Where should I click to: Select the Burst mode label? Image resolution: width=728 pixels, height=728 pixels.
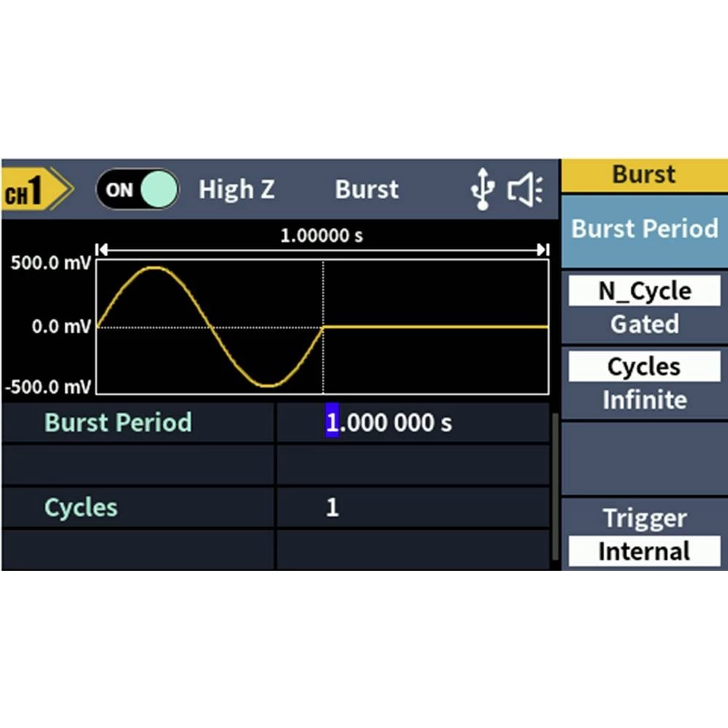tap(366, 189)
